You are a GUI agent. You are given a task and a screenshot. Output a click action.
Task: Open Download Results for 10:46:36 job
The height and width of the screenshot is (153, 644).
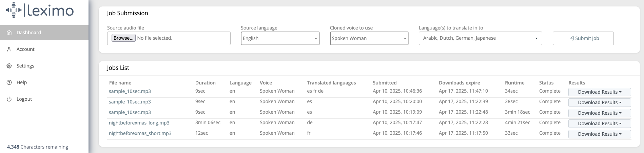600,92
